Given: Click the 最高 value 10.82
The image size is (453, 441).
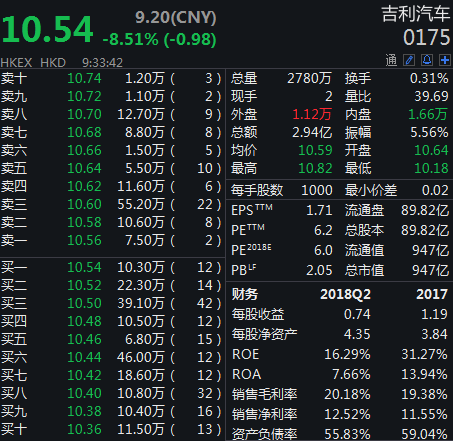Looking at the screenshot, I should [315, 168].
